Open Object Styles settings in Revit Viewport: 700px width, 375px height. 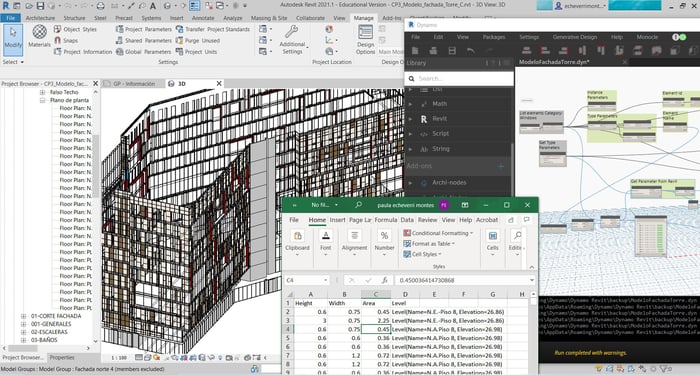point(75,29)
